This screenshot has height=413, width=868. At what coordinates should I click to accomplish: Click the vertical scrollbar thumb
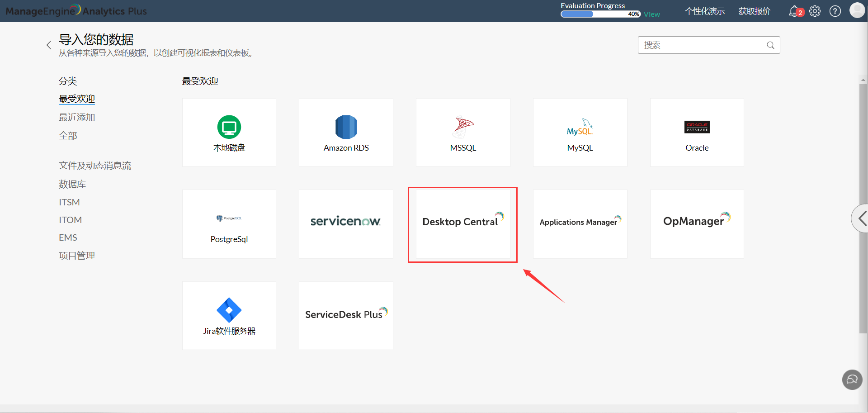863,209
